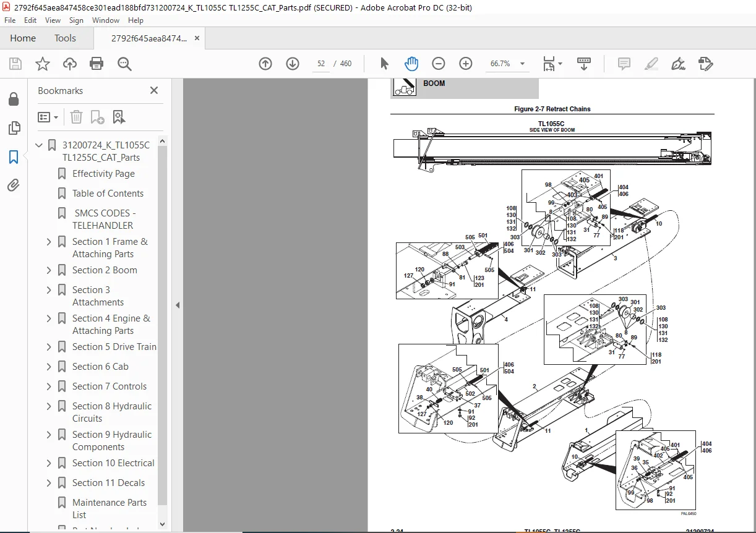The image size is (756, 533).
Task: Expand the Section 2 Boom bookmark
Action: [49, 270]
